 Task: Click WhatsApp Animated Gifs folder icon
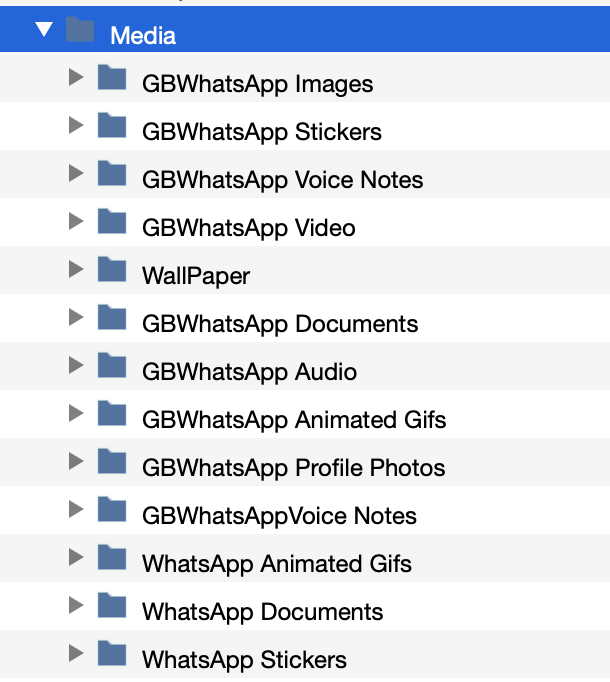tap(112, 557)
